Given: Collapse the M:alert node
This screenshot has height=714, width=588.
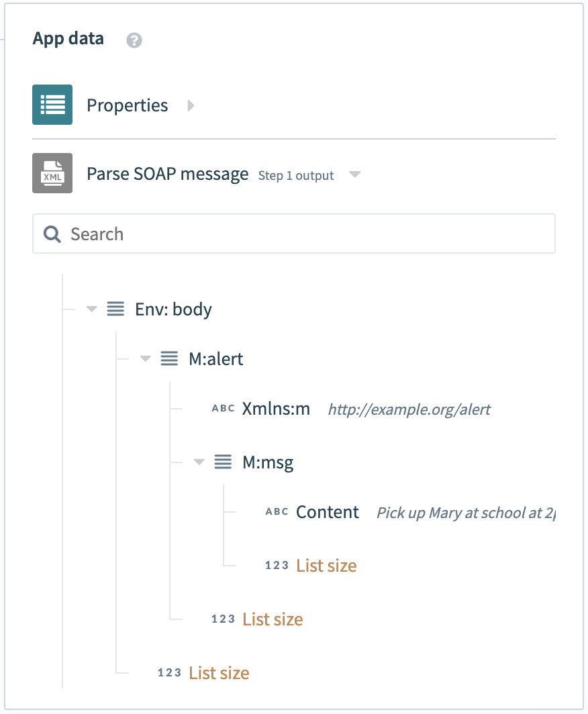Looking at the screenshot, I should point(145,358).
